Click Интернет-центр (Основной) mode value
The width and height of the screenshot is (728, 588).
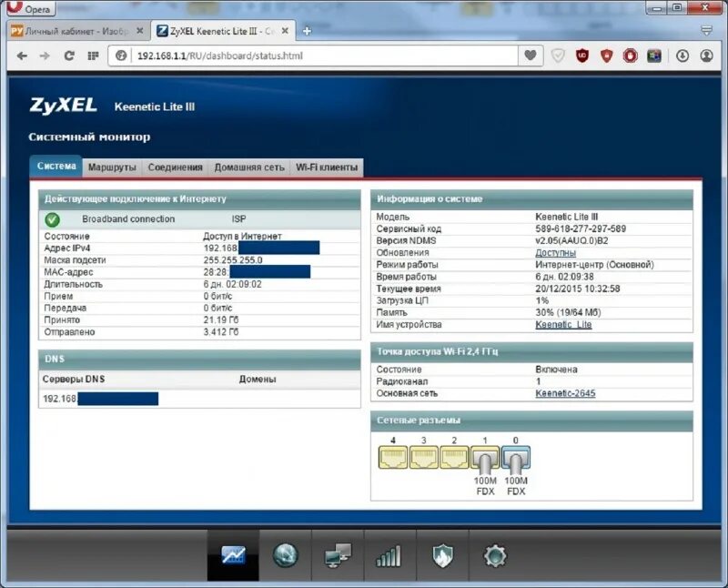pos(594,265)
